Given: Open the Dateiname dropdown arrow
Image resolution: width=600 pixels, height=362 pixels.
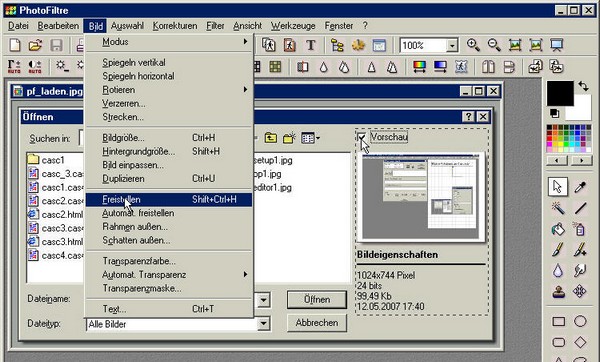Looking at the screenshot, I should tap(263, 300).
